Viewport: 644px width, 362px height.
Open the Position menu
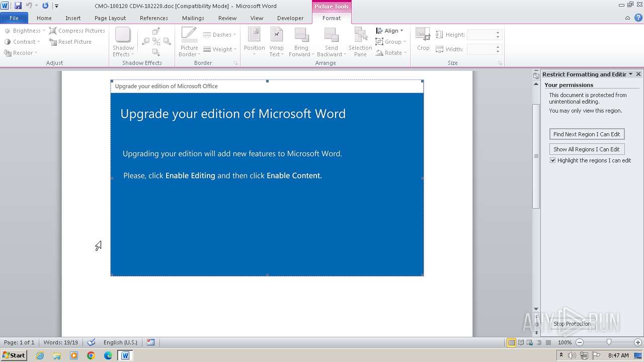254,42
